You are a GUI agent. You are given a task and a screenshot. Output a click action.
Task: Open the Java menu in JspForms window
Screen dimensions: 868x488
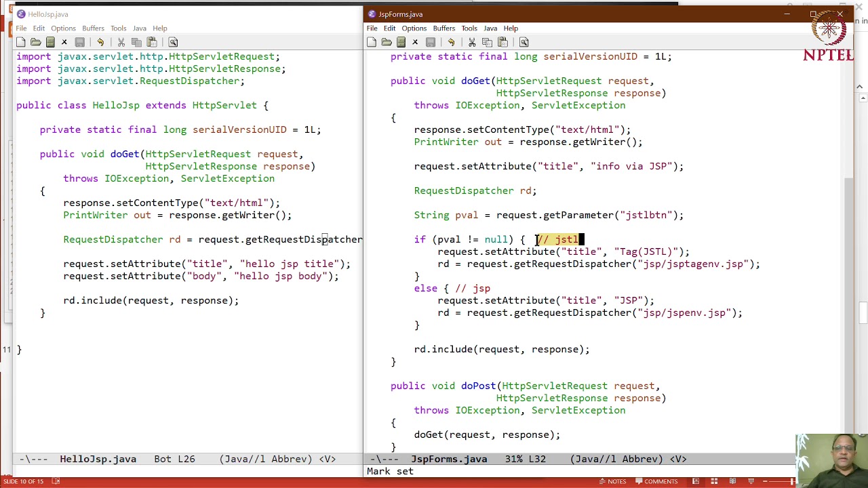tap(490, 28)
